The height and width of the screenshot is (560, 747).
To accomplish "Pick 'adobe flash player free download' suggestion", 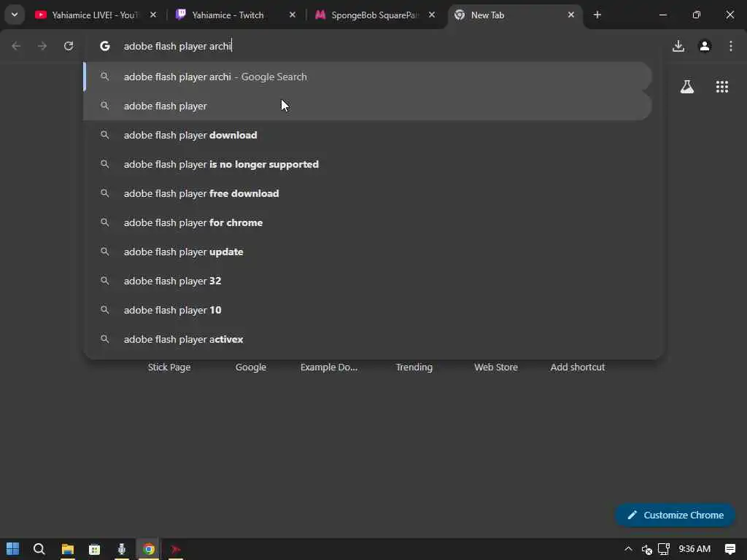I will 368,193.
